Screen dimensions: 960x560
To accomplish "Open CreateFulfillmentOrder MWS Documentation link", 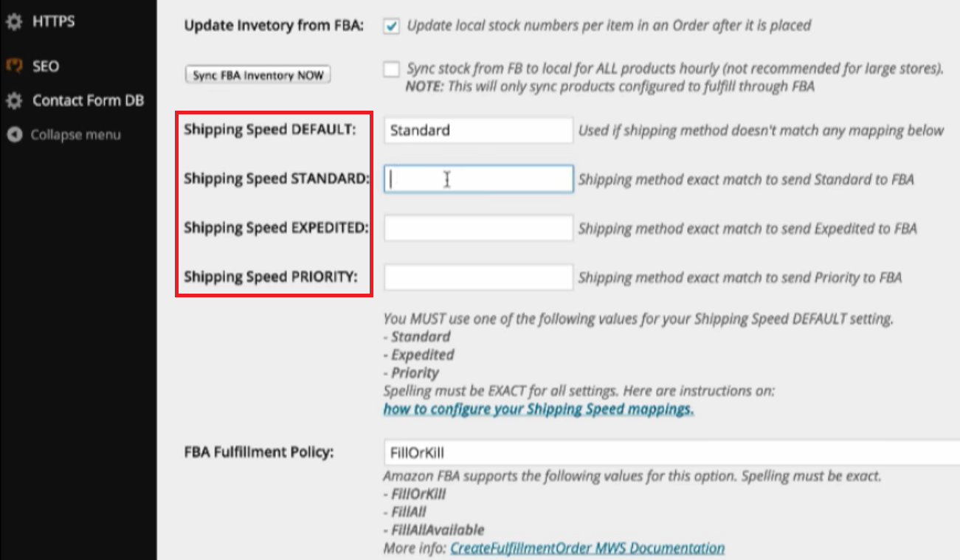I will tap(587, 548).
